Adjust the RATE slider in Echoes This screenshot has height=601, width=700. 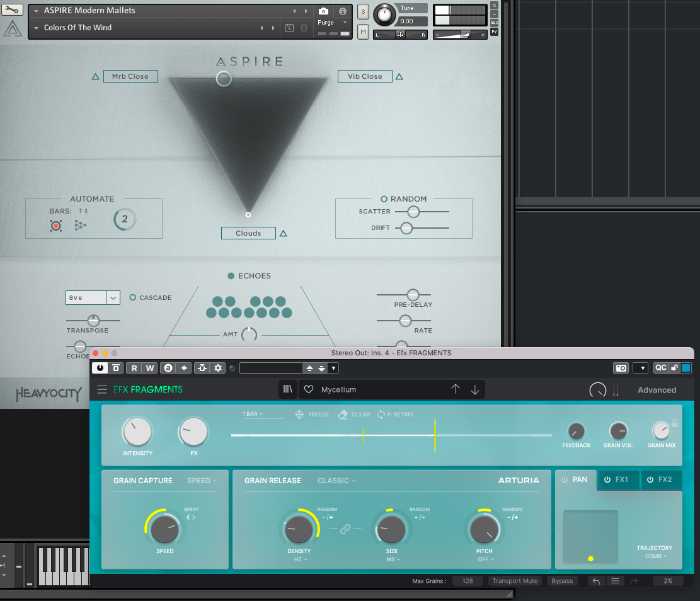coord(405,321)
